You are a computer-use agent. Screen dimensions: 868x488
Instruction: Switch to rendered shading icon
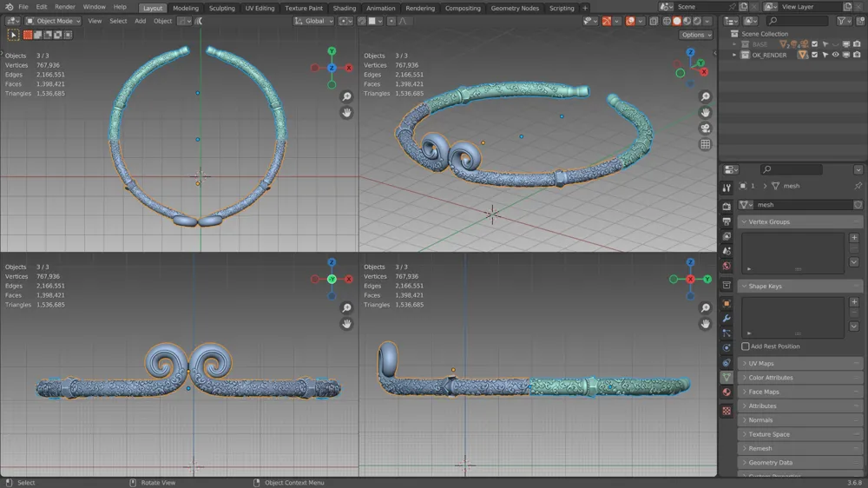tap(697, 21)
